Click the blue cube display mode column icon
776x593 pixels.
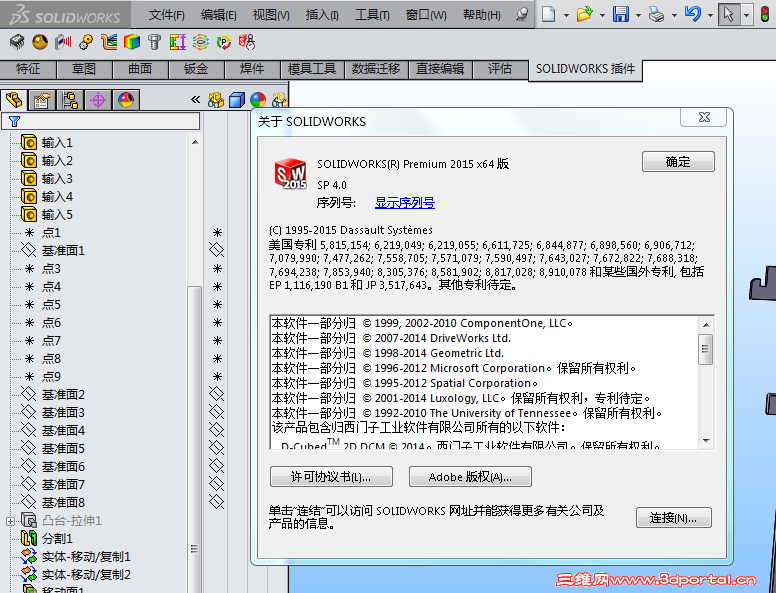[x=237, y=100]
